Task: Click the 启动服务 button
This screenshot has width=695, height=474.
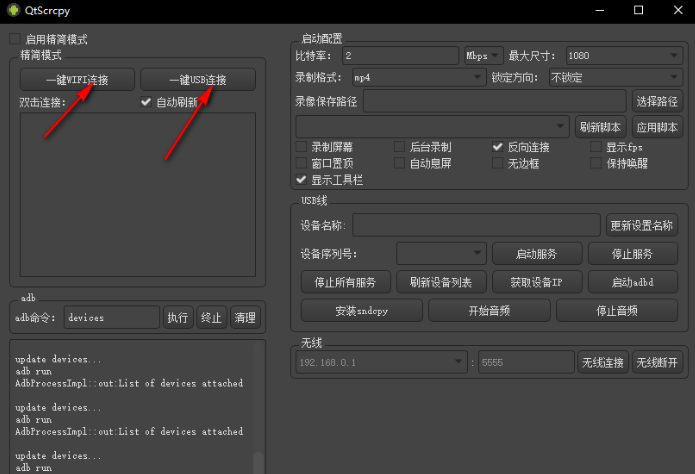Action: [x=537, y=254]
